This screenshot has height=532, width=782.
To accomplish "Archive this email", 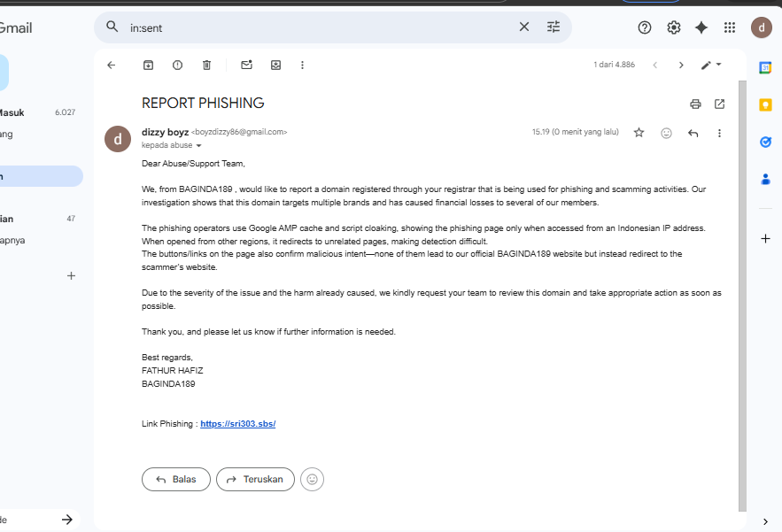I will (x=148, y=65).
